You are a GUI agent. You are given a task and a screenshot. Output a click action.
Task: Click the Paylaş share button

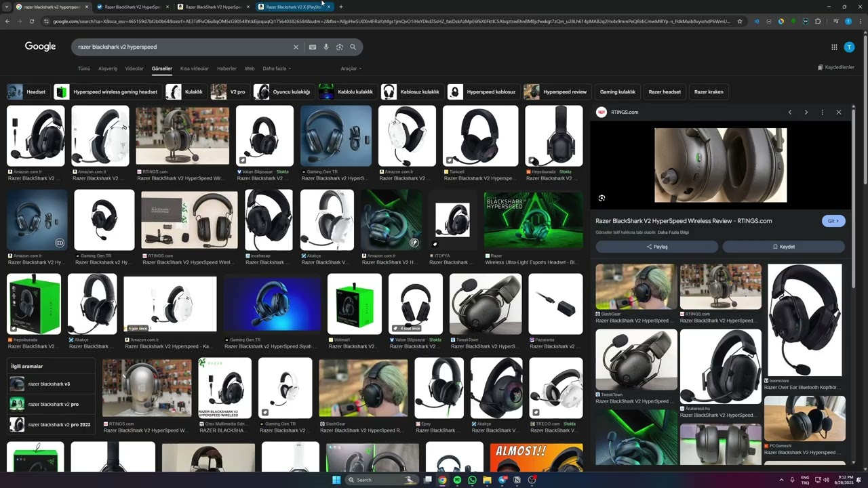(x=656, y=247)
